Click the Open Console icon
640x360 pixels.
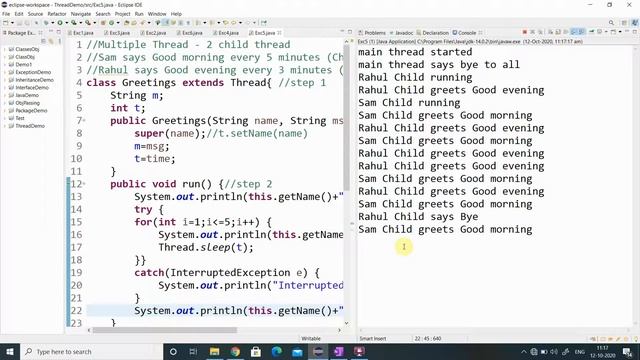coord(613,32)
